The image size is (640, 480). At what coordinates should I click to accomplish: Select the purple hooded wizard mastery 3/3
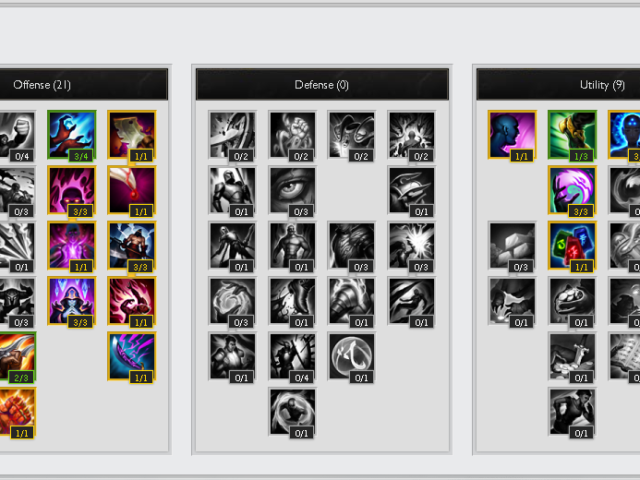click(x=72, y=301)
